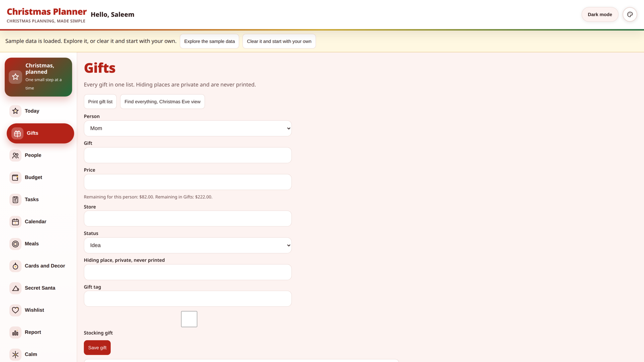Focus the Store input field

pos(188,218)
